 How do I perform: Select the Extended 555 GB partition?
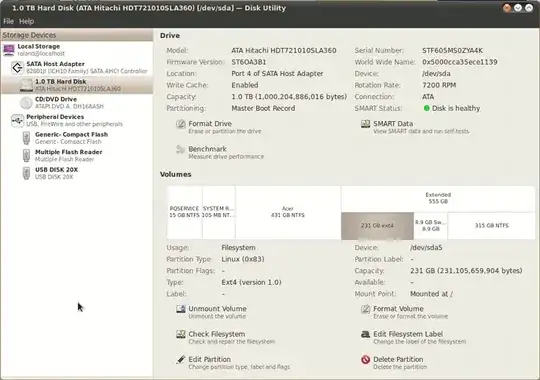click(x=438, y=199)
